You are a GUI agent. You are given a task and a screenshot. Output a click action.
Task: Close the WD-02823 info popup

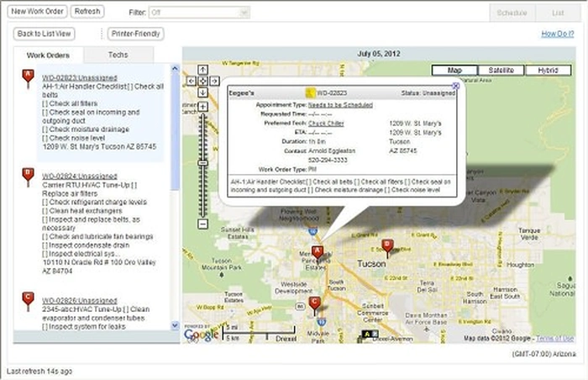(x=455, y=86)
